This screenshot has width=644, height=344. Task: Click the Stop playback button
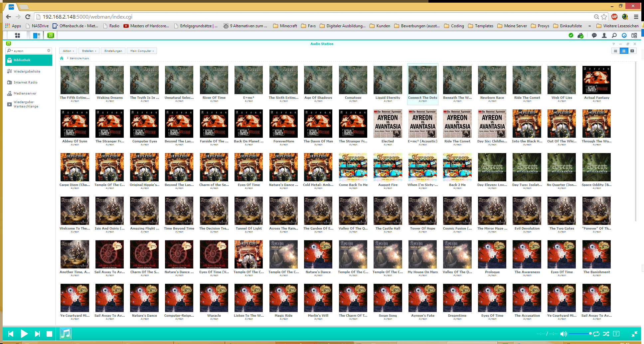click(49, 334)
